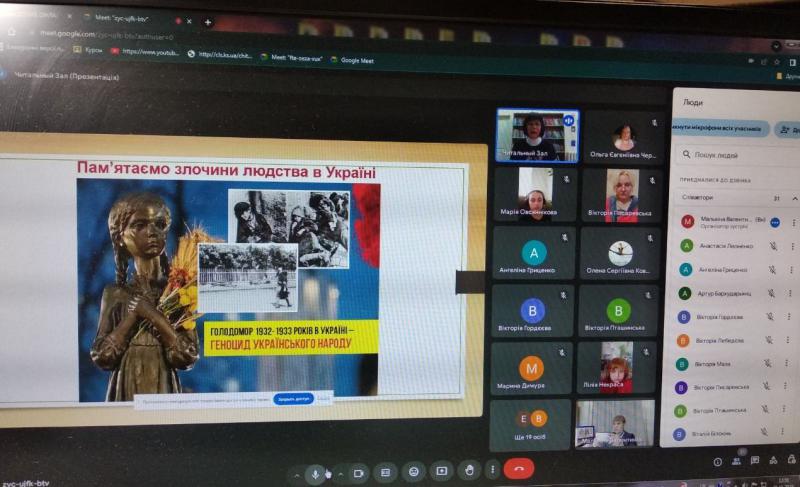The height and width of the screenshot is (487, 800).
Task: Mute Вікторія Гордєєва's microphone in the people list
Action: (x=770, y=317)
